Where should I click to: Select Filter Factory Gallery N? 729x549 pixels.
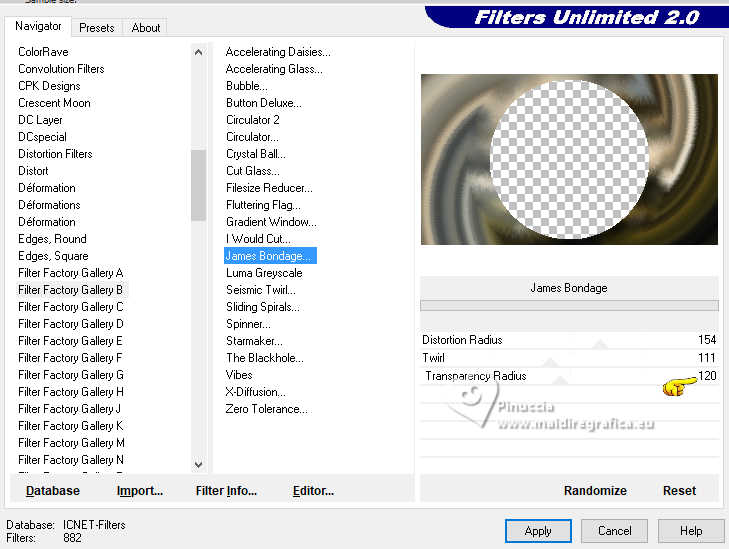click(71, 460)
